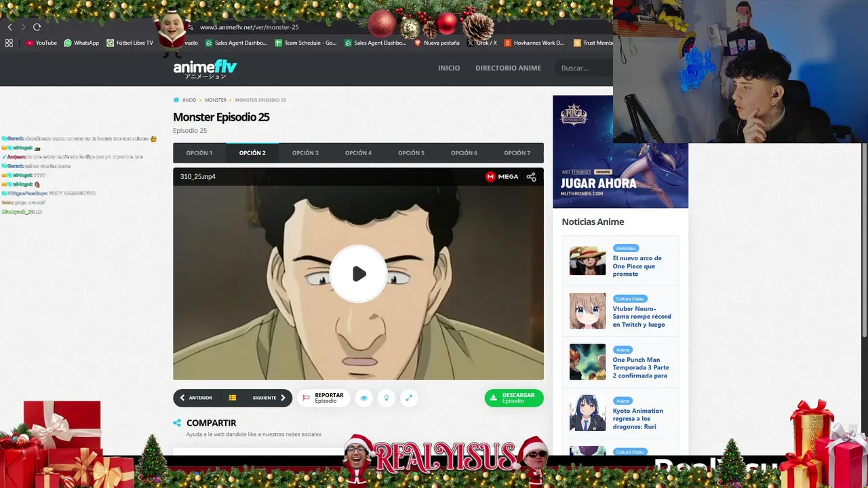868x488 pixels.
Task: Switch to OPCIÓN 7 tab
Action: coord(517,153)
